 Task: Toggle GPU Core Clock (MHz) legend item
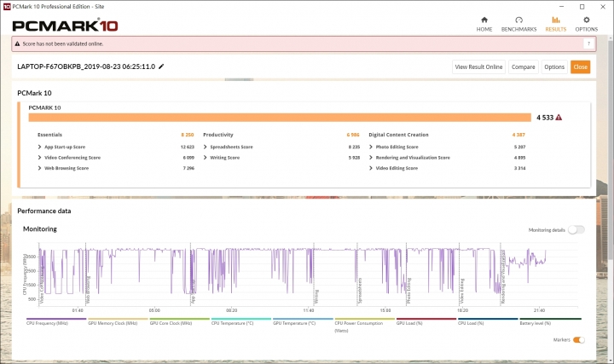[x=180, y=321]
